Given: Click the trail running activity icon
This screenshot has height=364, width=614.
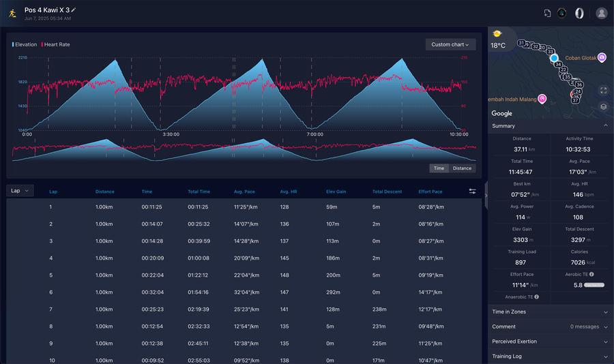Looking at the screenshot, I should (12, 14).
